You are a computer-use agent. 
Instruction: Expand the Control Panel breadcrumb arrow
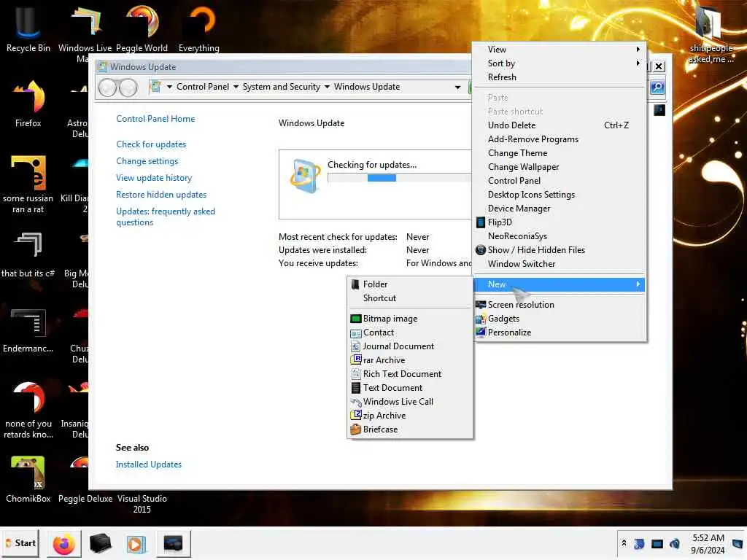[x=236, y=87]
